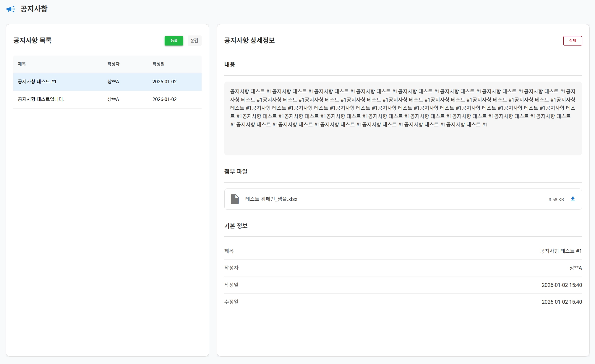
Task: Click the 작성자 column header
Action: coord(113,64)
